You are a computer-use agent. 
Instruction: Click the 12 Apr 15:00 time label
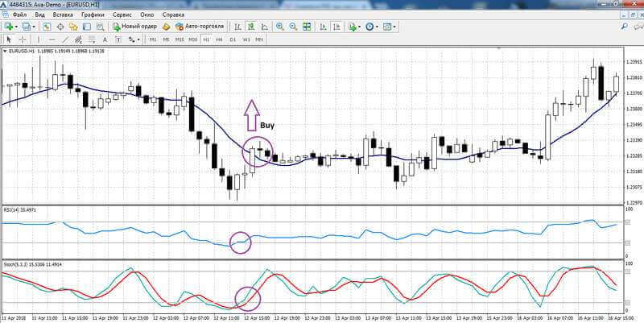(x=256, y=318)
